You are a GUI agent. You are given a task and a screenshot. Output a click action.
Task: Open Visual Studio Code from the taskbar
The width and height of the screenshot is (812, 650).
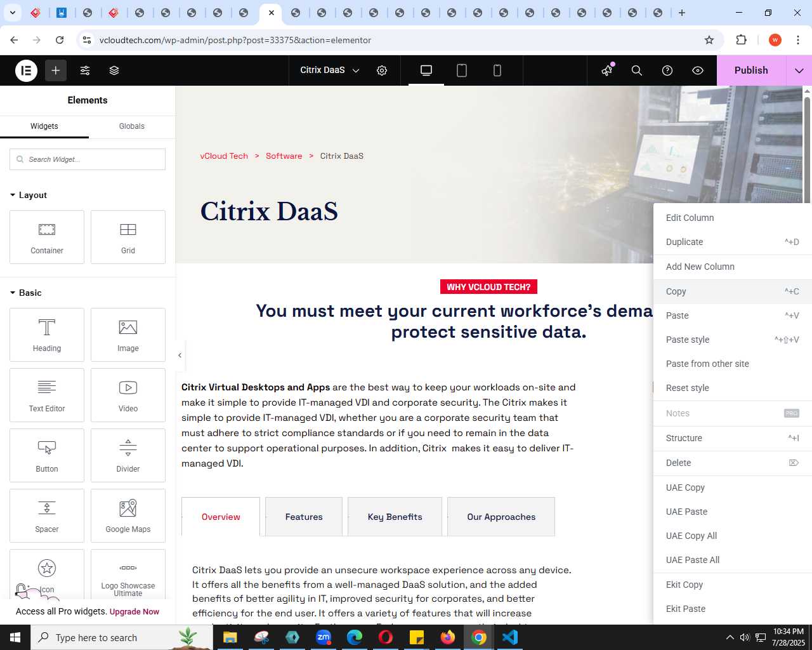pos(510,637)
